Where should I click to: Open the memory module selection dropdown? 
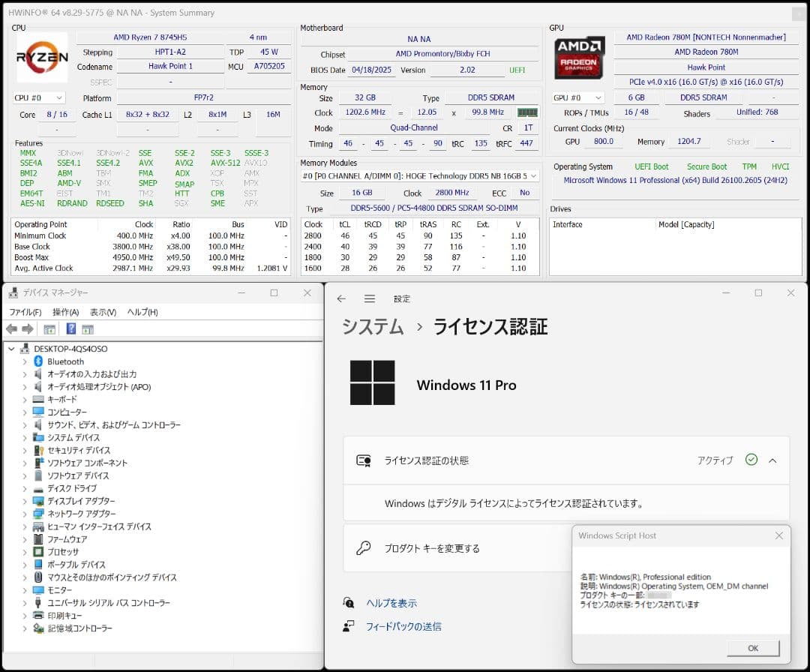pos(419,176)
